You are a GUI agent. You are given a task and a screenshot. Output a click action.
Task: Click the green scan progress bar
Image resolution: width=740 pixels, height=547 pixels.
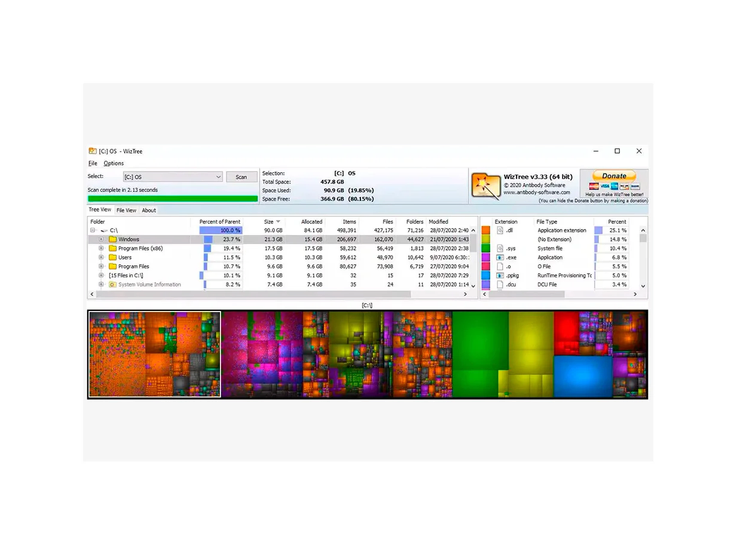pos(173,199)
